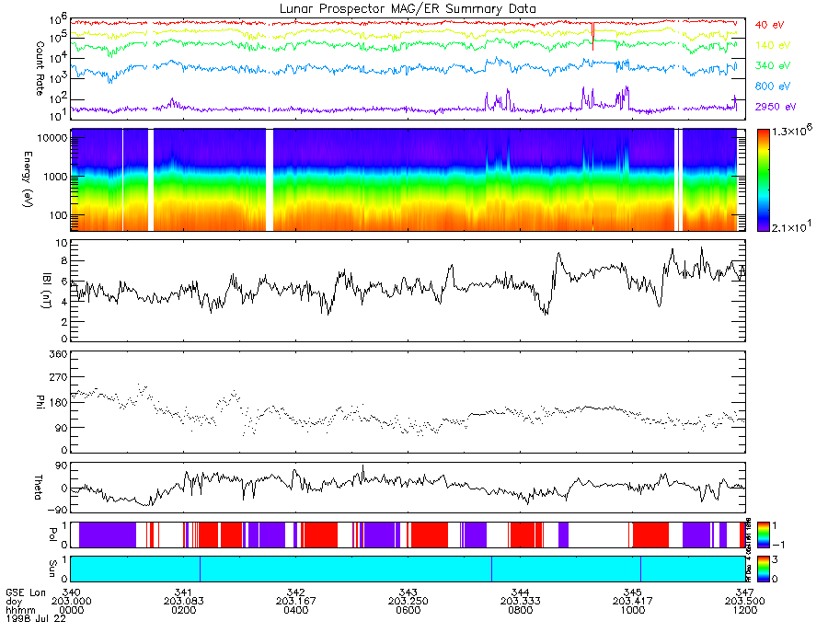Click the 'Pol' panel axis label
This screenshot has height=644, width=828.
(x=52, y=535)
